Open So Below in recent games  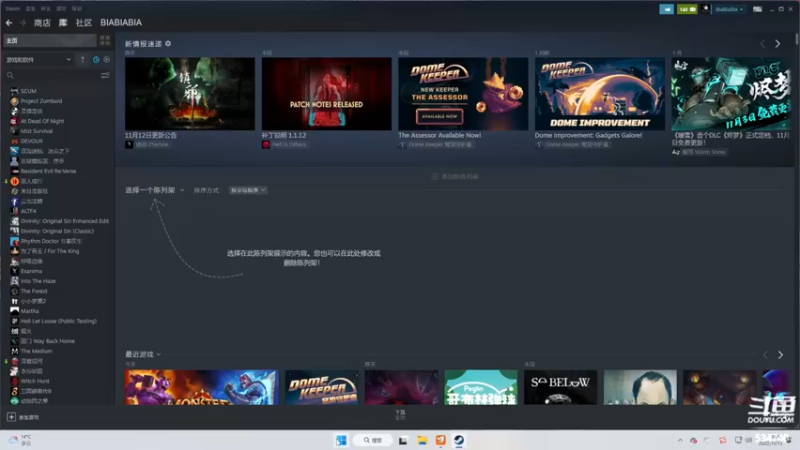tap(560, 388)
